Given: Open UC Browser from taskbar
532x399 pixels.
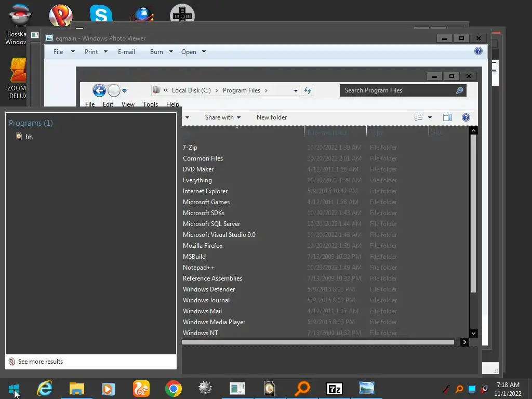Looking at the screenshot, I should (141, 389).
